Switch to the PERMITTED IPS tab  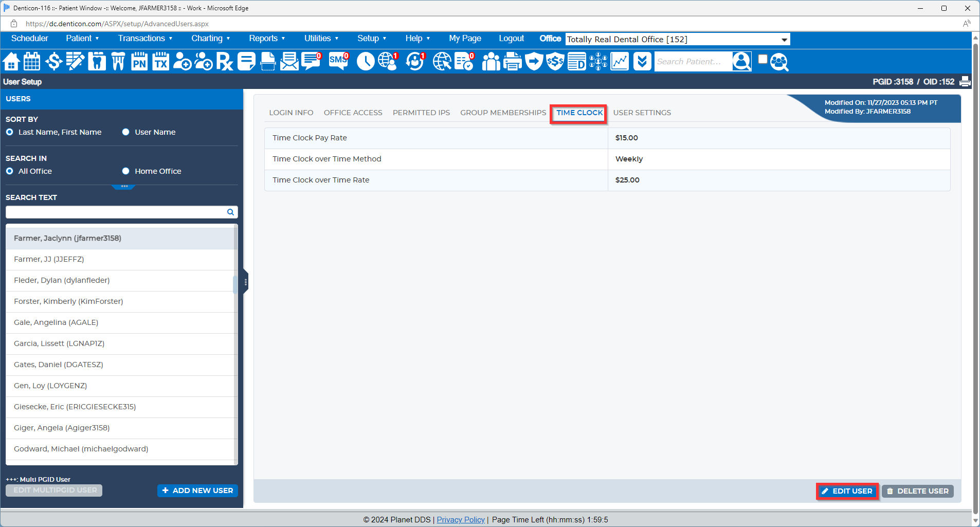click(x=421, y=113)
